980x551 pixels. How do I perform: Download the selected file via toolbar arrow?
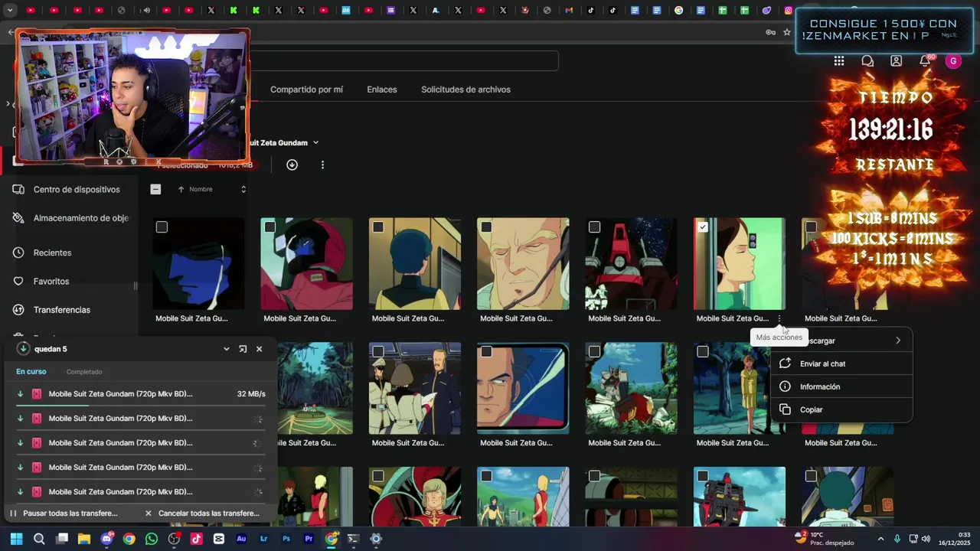click(292, 165)
